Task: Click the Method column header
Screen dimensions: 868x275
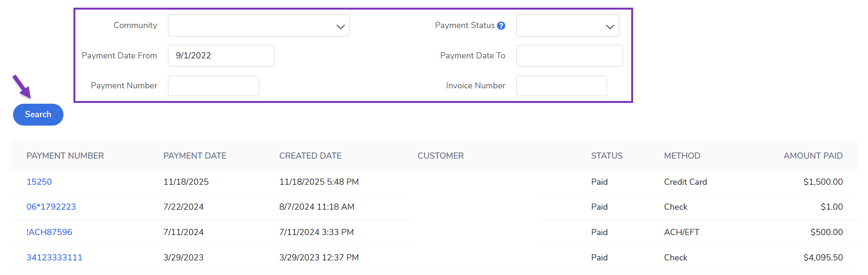Action: [682, 156]
